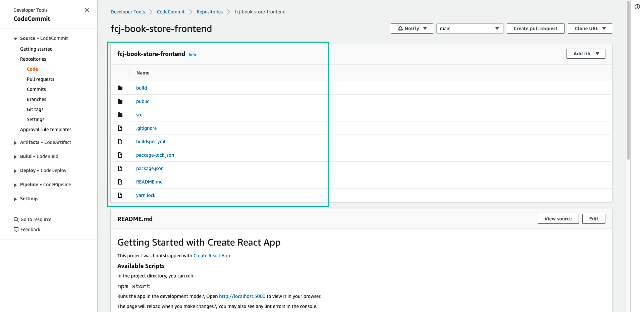Click the file icon beside package.json
This screenshot has width=644, height=312.
[120, 168]
